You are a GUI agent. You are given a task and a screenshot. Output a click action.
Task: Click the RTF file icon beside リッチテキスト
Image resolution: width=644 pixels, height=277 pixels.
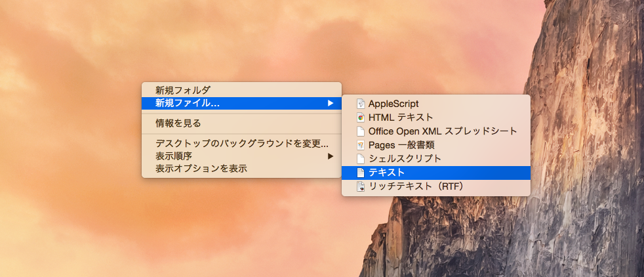coord(361,186)
